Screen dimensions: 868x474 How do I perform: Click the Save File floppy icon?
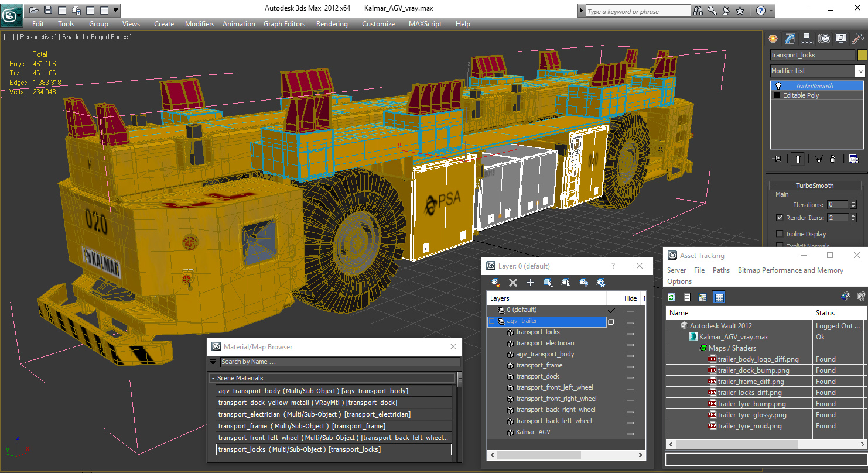click(x=48, y=10)
